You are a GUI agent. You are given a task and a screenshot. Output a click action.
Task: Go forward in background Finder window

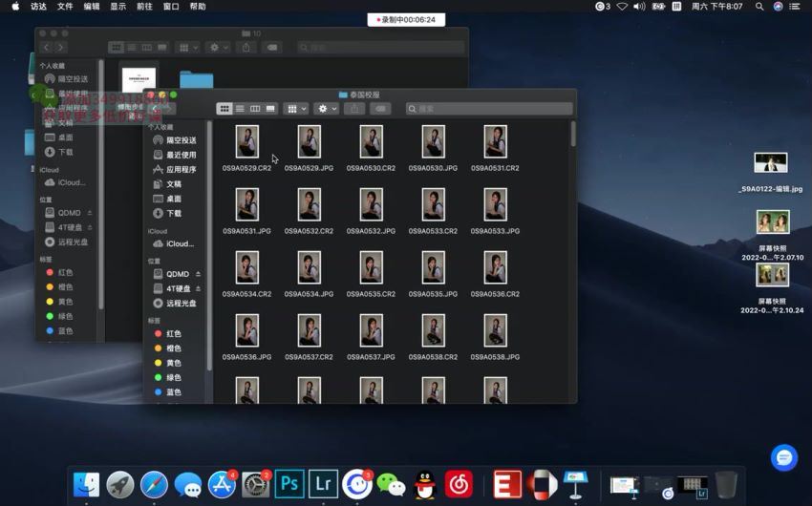click(60, 48)
